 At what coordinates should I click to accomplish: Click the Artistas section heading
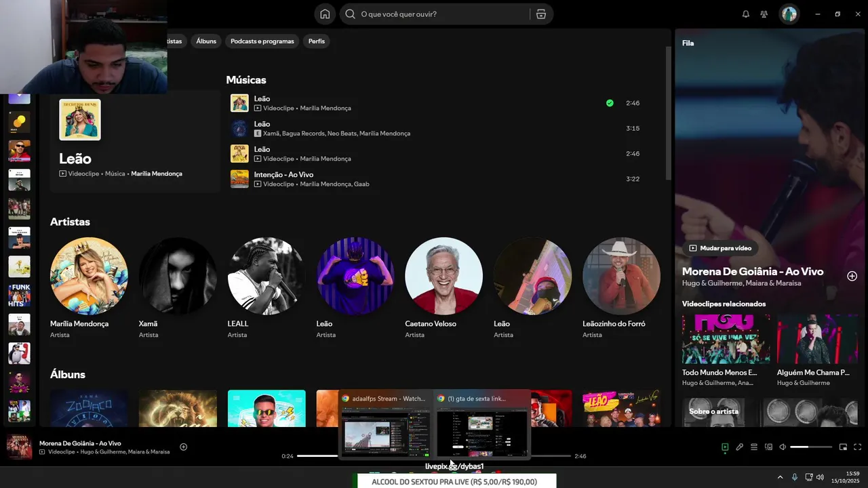coord(70,222)
